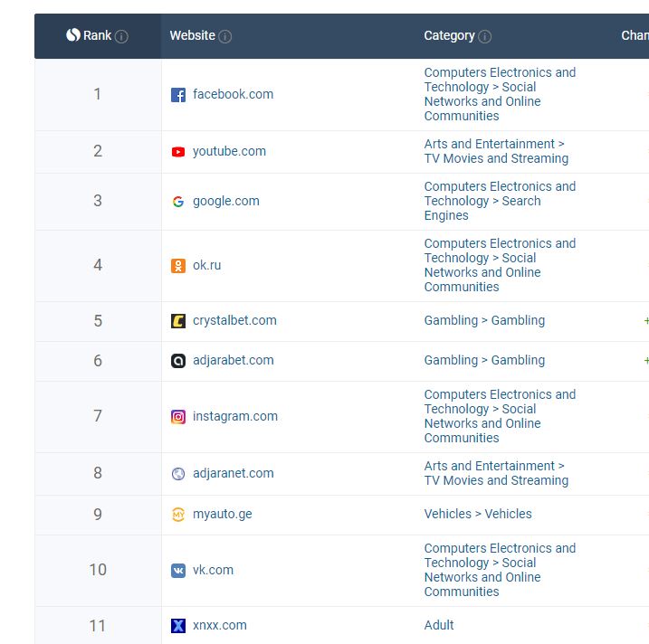Click the Google favicon
Viewport: 649px width, 644px height.
178,202
